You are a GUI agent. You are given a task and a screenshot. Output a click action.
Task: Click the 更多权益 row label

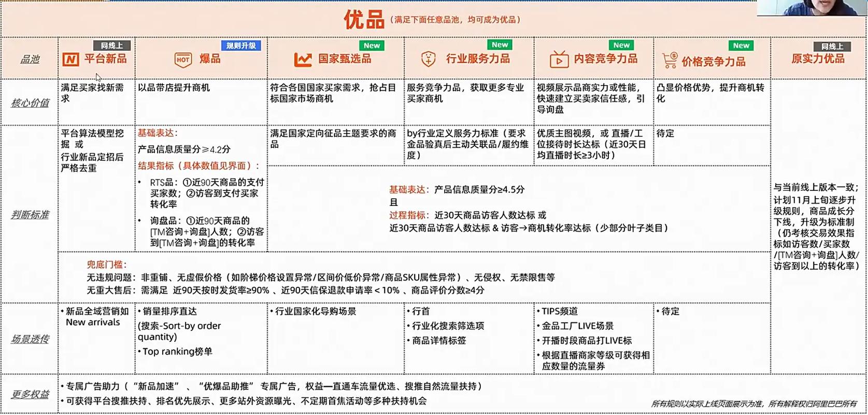coord(30,394)
